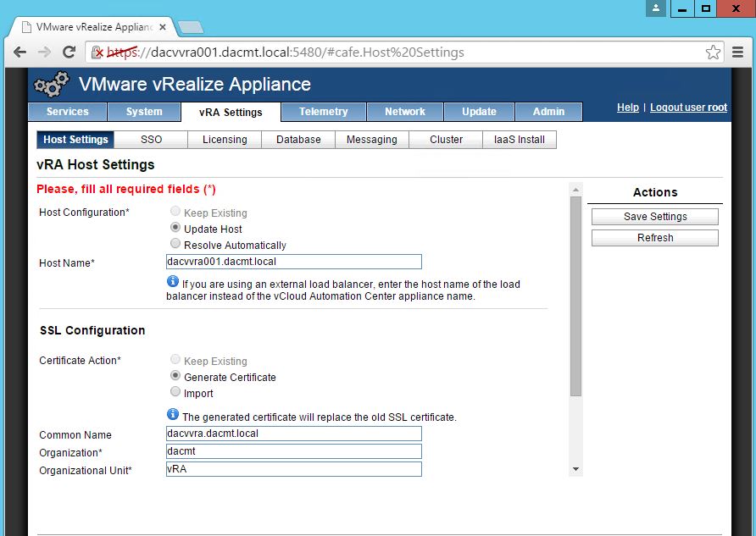Select Keep Existing host configuration radio
This screenshot has height=536, width=756.
[175, 211]
